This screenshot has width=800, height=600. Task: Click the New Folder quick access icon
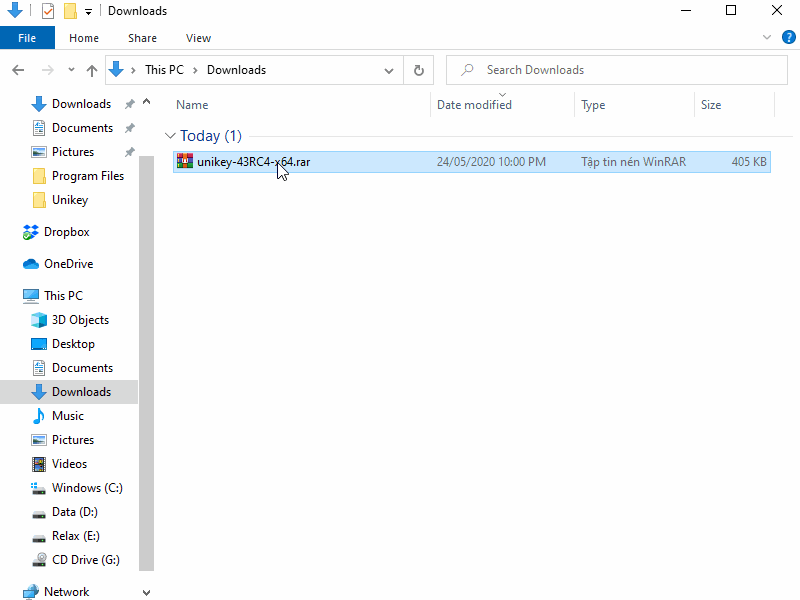point(70,11)
